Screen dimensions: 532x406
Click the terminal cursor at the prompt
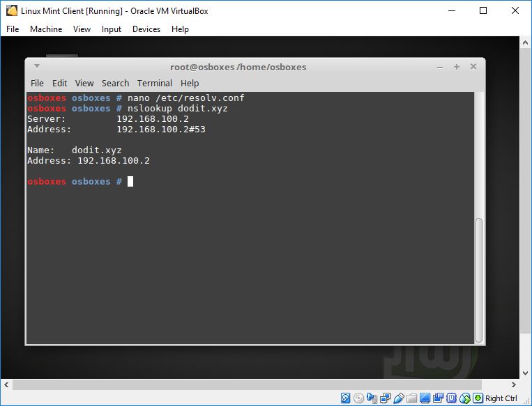[130, 182]
